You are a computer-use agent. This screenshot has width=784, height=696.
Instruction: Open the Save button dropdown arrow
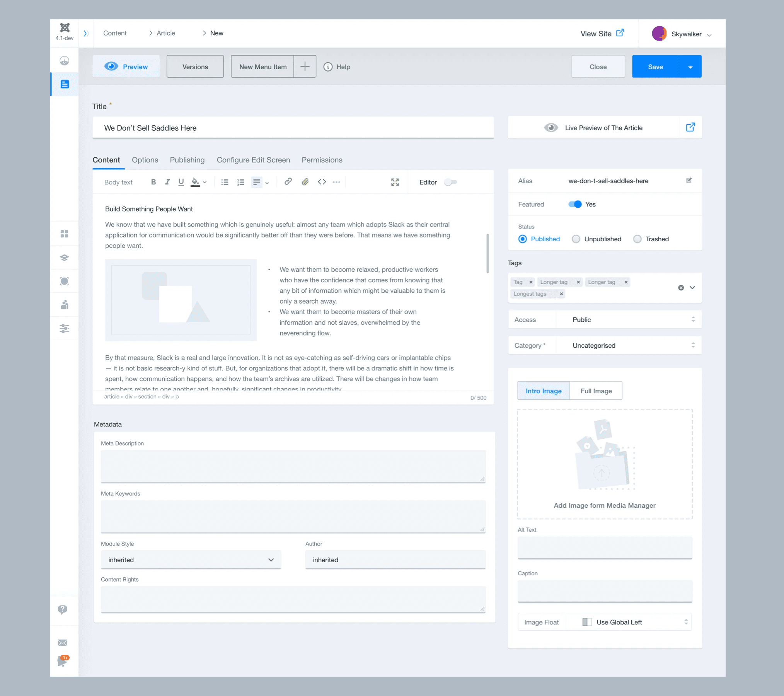(x=690, y=67)
